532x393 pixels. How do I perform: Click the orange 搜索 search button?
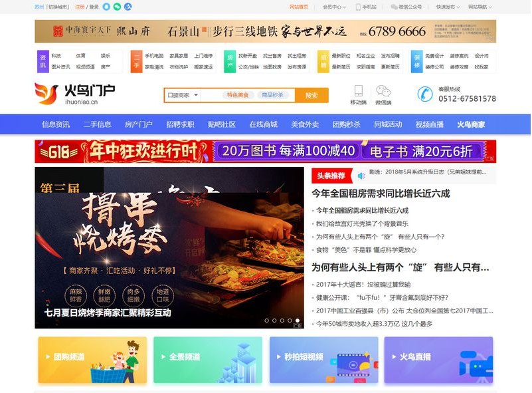tap(311, 95)
